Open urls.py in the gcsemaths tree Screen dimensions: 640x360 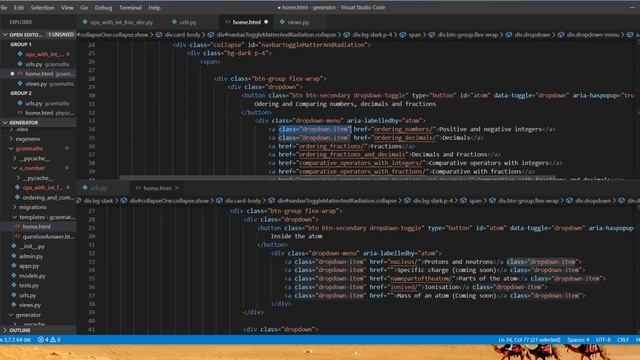[x=28, y=295]
